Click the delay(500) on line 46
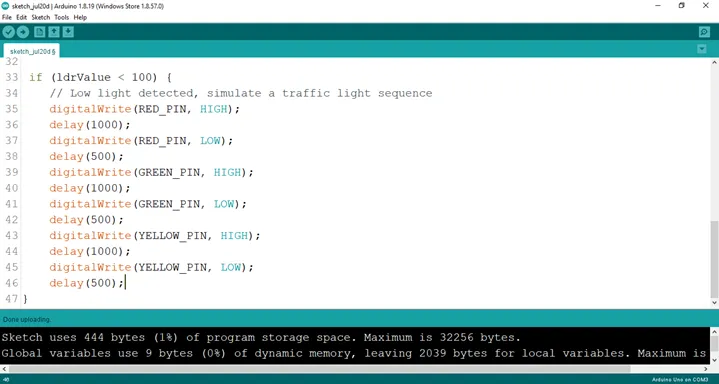The height and width of the screenshot is (384, 719). [x=87, y=283]
